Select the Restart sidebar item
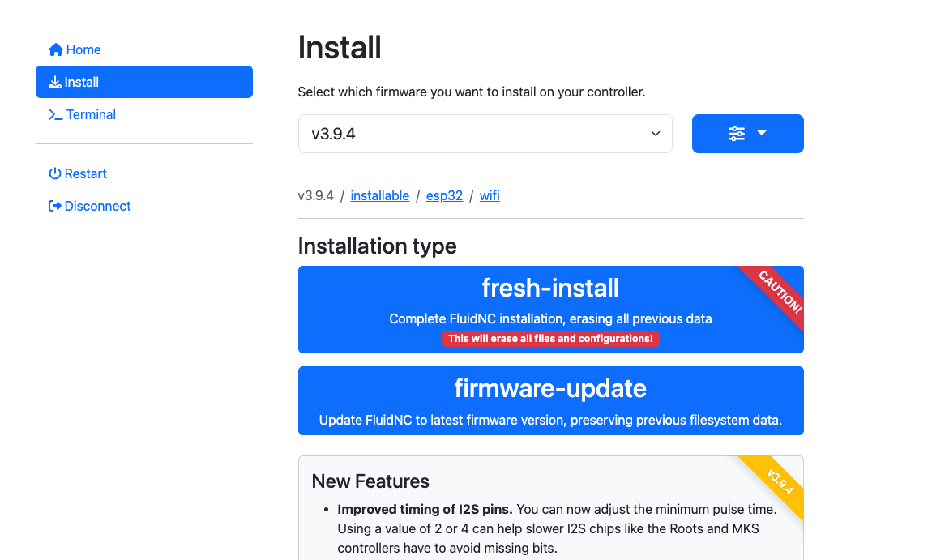This screenshot has width=932, height=560. click(x=86, y=174)
